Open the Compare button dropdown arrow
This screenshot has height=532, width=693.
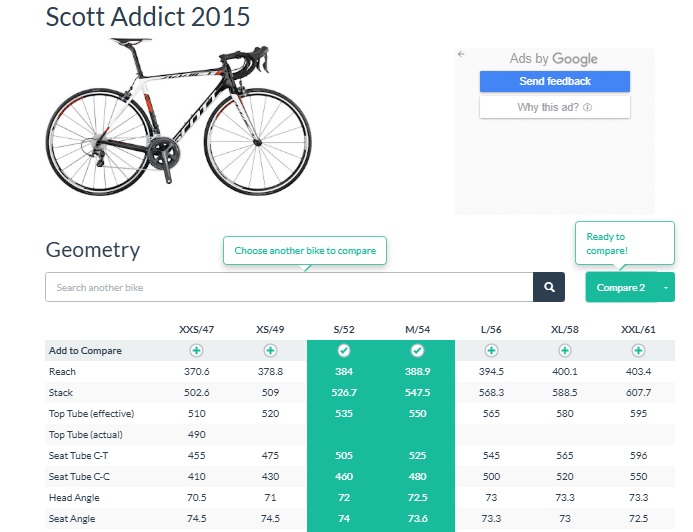click(x=667, y=288)
